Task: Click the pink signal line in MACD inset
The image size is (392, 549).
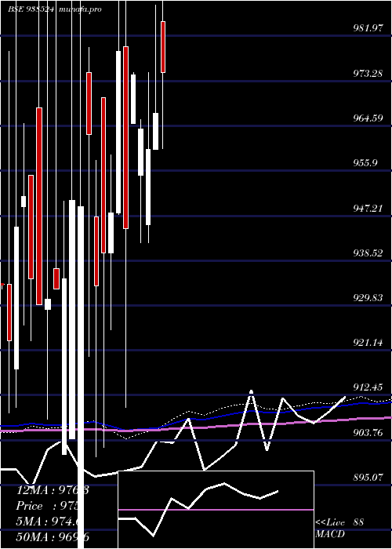Action: (216, 510)
